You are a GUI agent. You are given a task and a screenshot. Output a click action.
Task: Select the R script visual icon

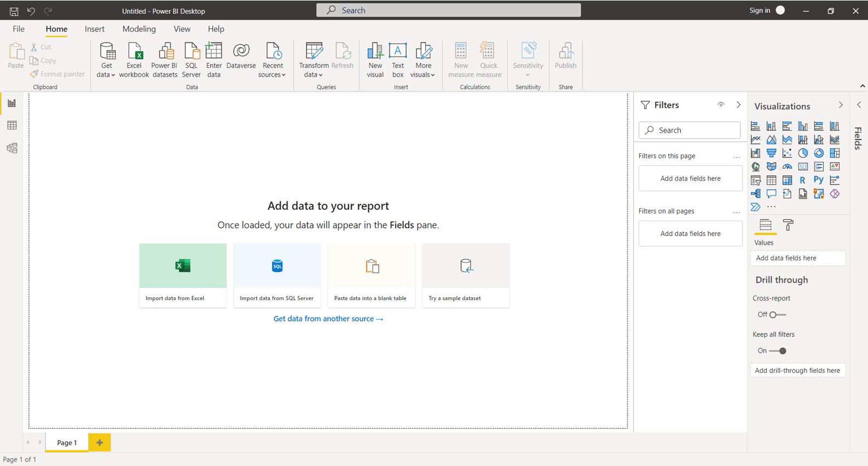pos(802,180)
